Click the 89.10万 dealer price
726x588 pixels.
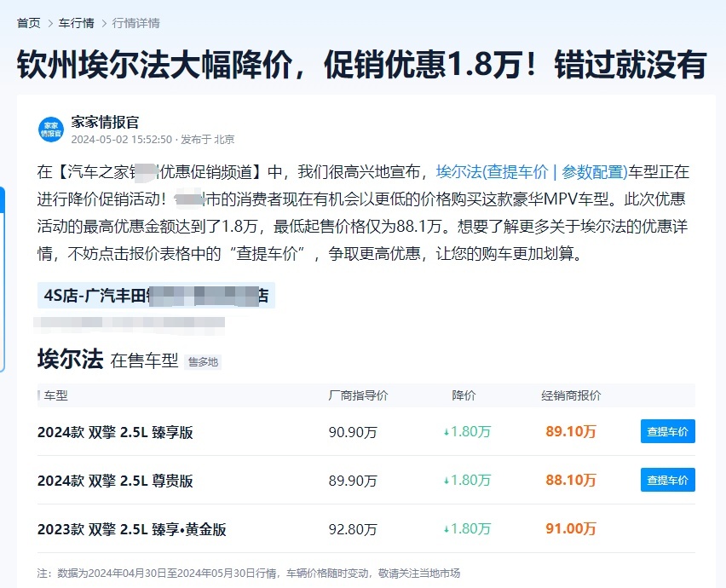coord(571,431)
